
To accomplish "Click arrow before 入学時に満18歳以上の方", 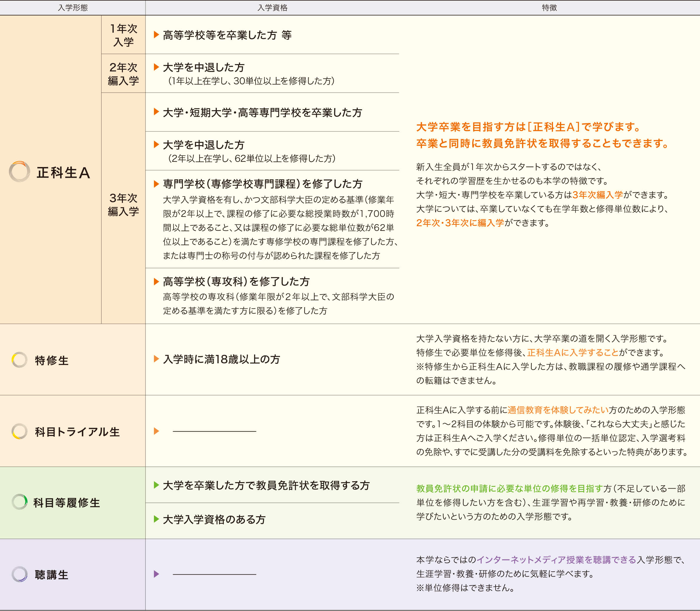I will [x=157, y=359].
